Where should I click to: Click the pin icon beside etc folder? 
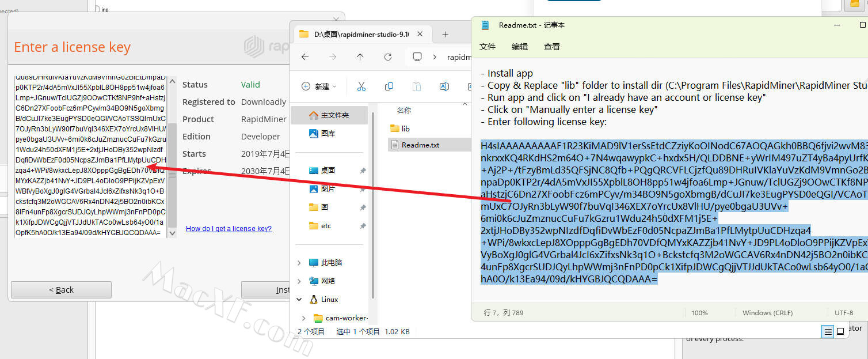point(363,226)
